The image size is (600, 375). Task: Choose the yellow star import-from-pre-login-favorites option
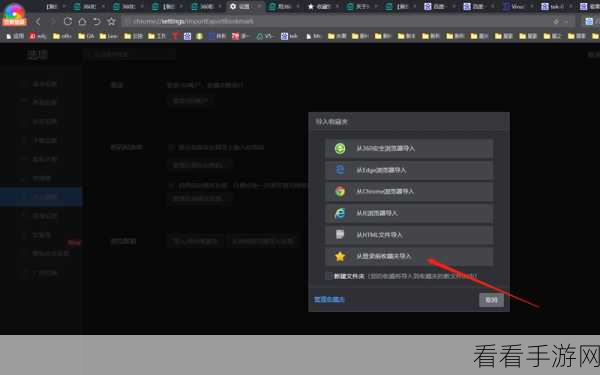[409, 256]
